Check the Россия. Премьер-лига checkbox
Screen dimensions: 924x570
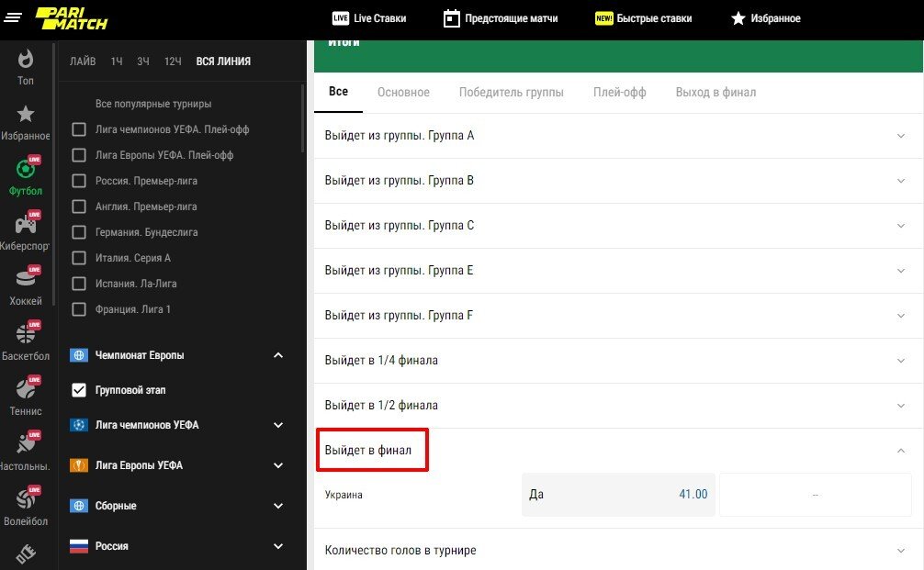pos(79,181)
